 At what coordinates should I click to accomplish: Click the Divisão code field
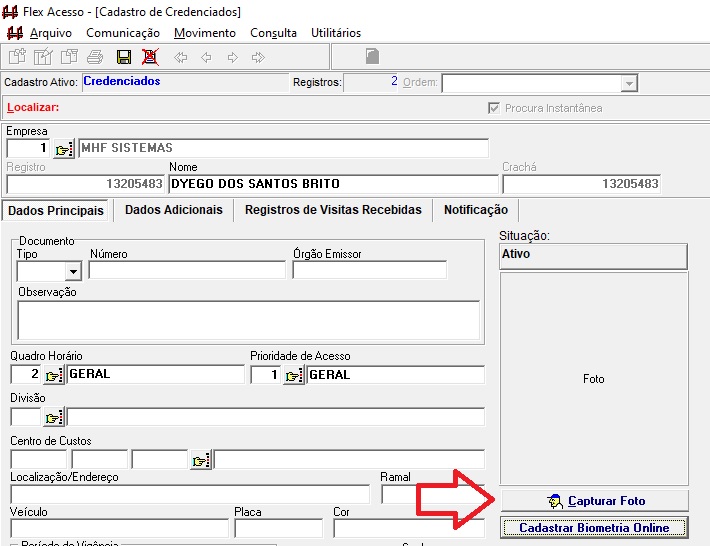[26, 417]
